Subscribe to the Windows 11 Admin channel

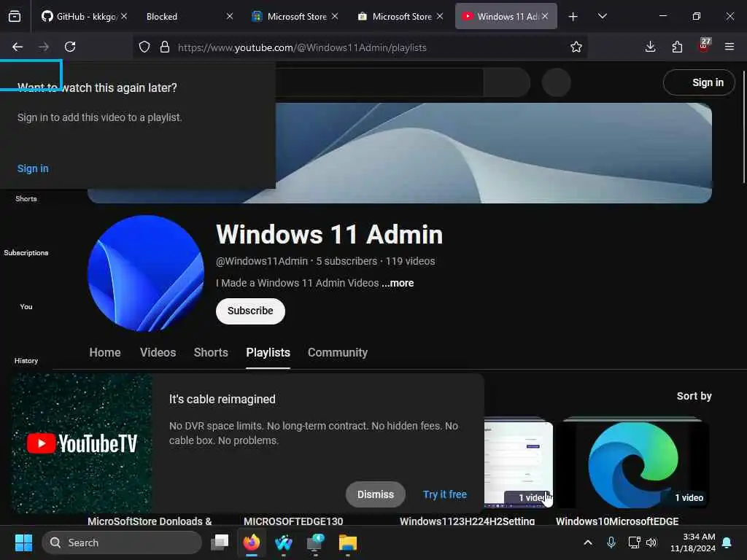point(250,311)
